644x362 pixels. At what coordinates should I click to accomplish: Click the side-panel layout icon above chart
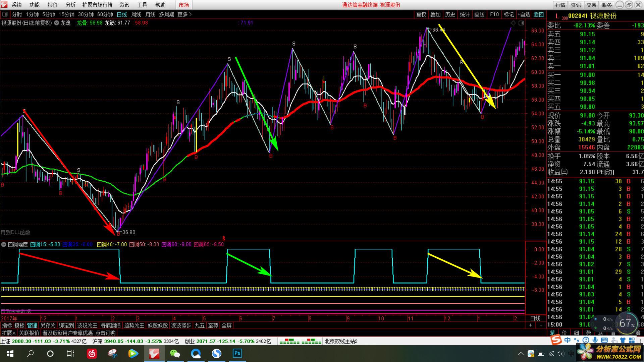pos(521,23)
